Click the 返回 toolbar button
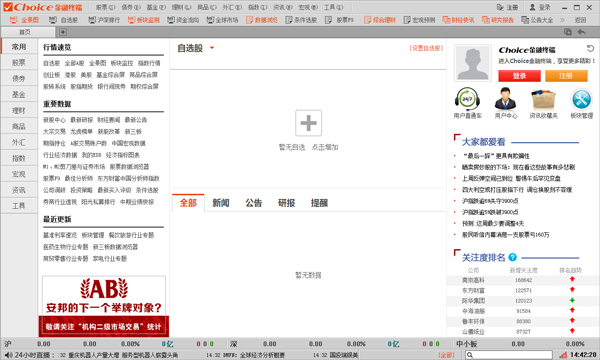 (x=580, y=20)
